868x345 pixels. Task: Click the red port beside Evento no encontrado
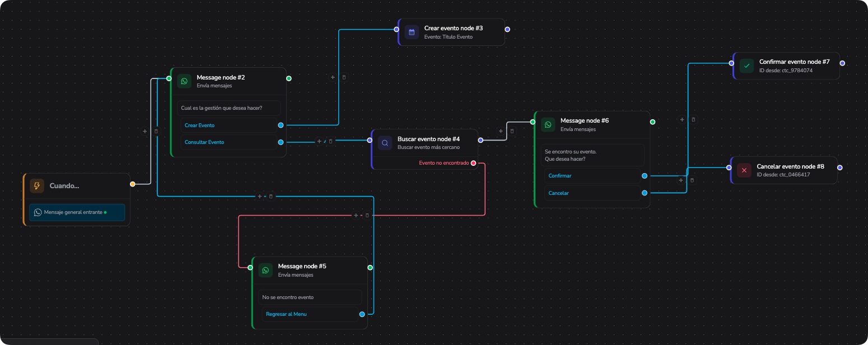474,163
